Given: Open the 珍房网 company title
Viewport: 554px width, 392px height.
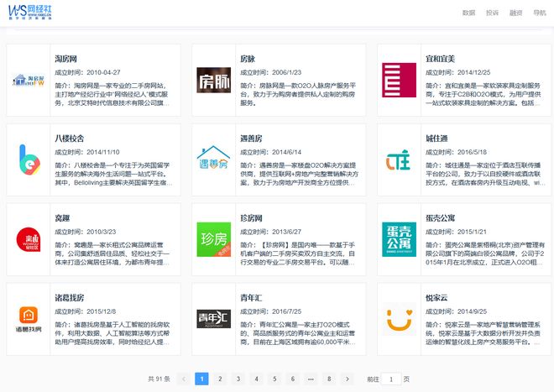Looking at the screenshot, I should coord(251,218).
